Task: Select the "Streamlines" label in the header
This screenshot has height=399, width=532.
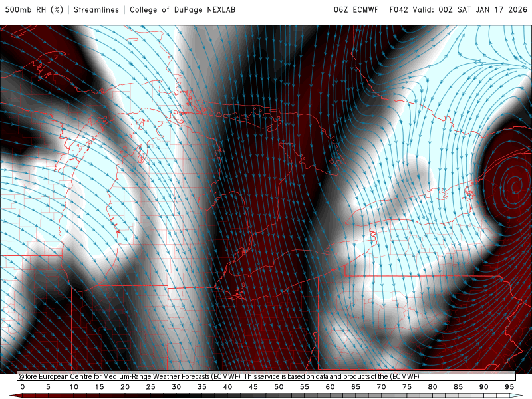Action: coord(96,9)
